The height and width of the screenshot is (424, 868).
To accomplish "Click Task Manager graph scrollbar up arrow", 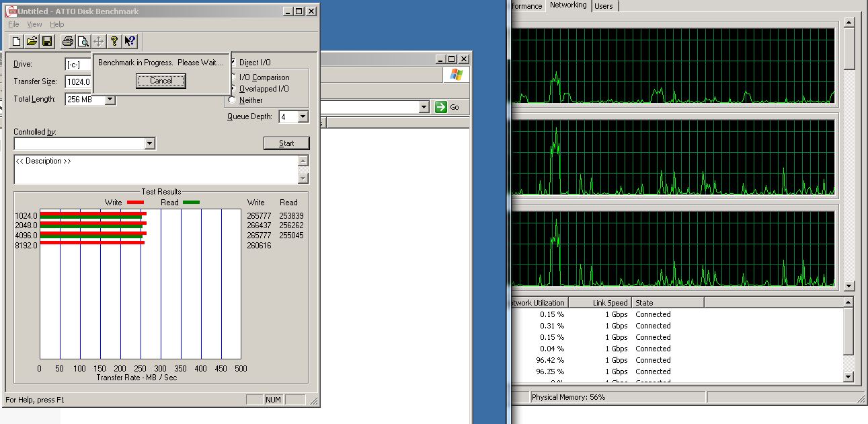I will coord(849,22).
